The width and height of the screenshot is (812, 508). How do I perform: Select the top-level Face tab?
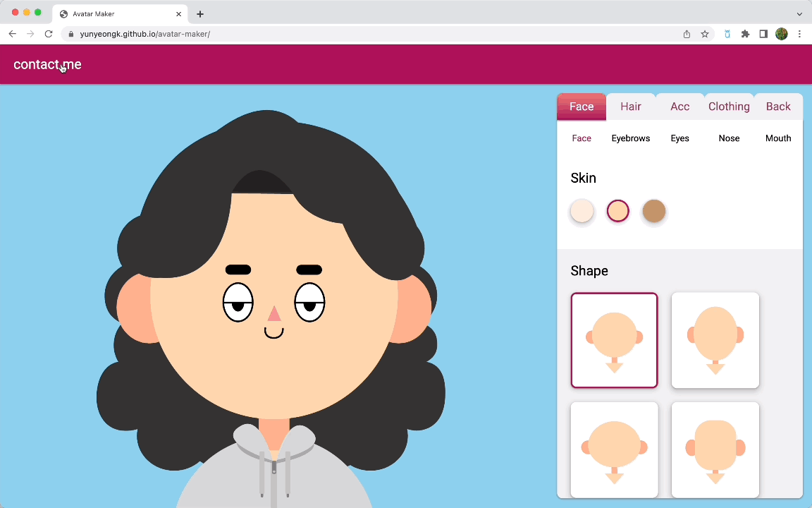pyautogui.click(x=582, y=107)
